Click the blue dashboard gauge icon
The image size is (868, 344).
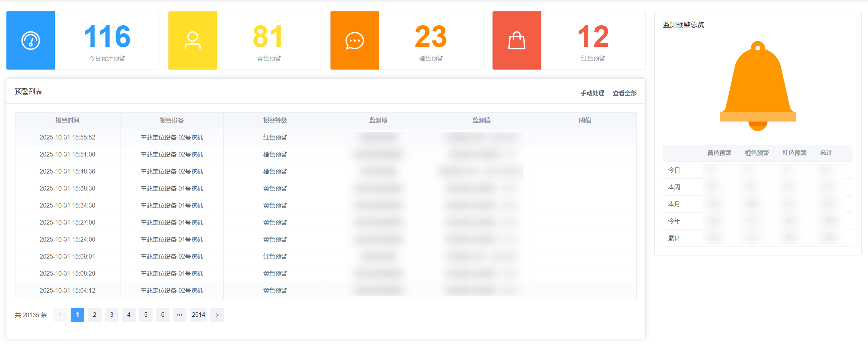click(31, 40)
